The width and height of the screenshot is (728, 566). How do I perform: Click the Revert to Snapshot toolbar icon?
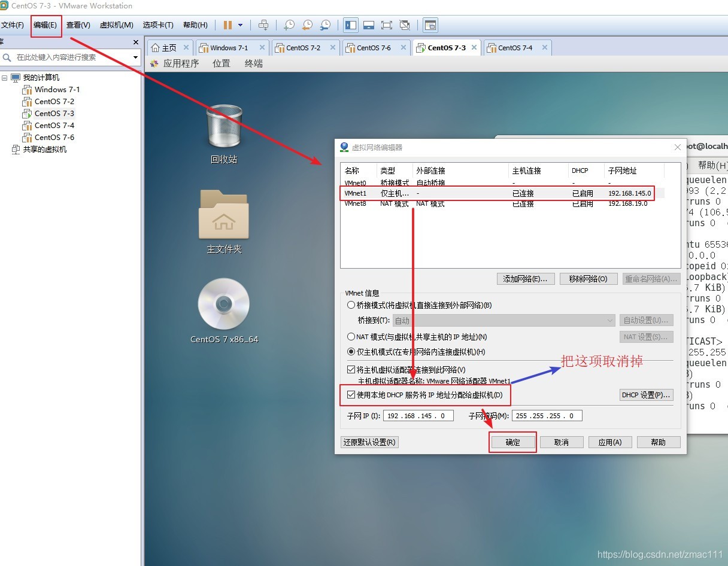point(307,25)
